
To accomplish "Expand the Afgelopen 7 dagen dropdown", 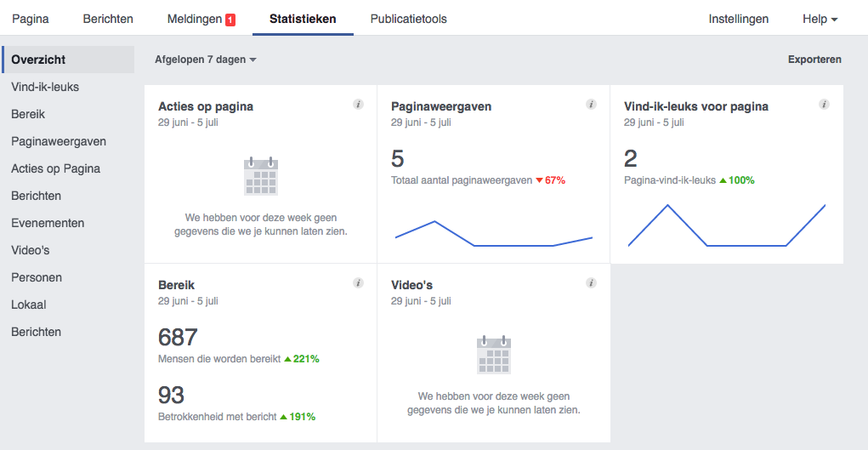I will coord(206,60).
